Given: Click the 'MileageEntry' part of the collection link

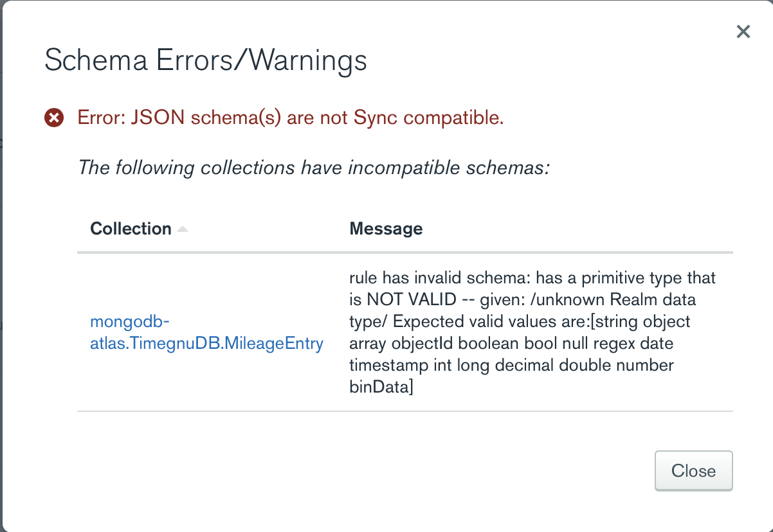Looking at the screenshot, I should [280, 344].
